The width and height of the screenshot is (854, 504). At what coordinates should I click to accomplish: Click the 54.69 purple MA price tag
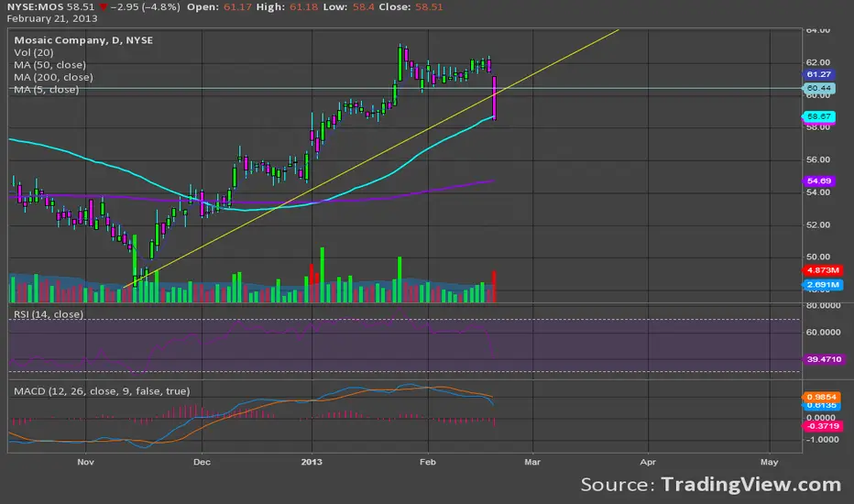point(818,181)
